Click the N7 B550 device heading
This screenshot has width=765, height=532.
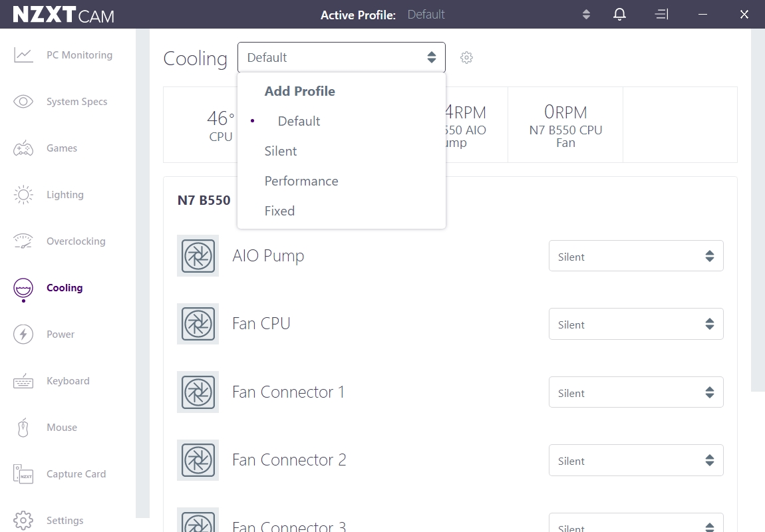click(x=204, y=200)
